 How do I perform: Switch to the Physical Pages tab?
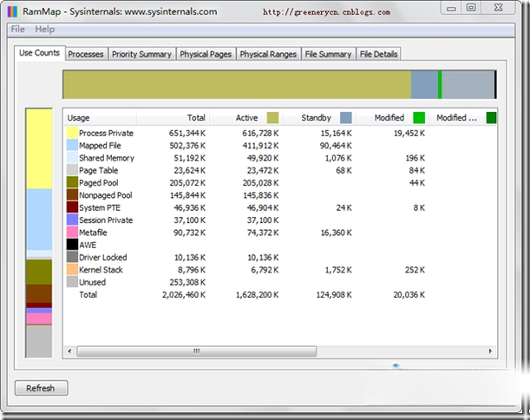[x=206, y=54]
